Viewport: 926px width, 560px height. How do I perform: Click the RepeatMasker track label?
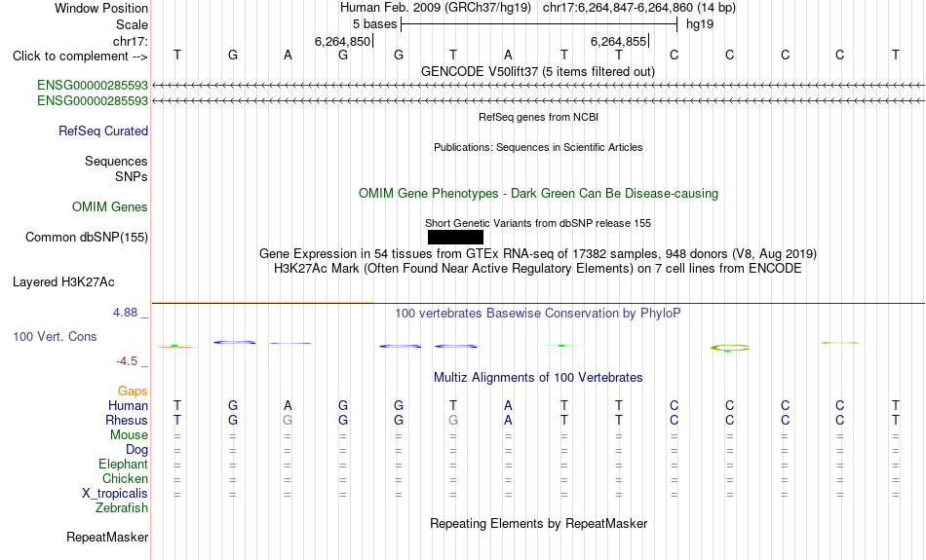pos(107,537)
